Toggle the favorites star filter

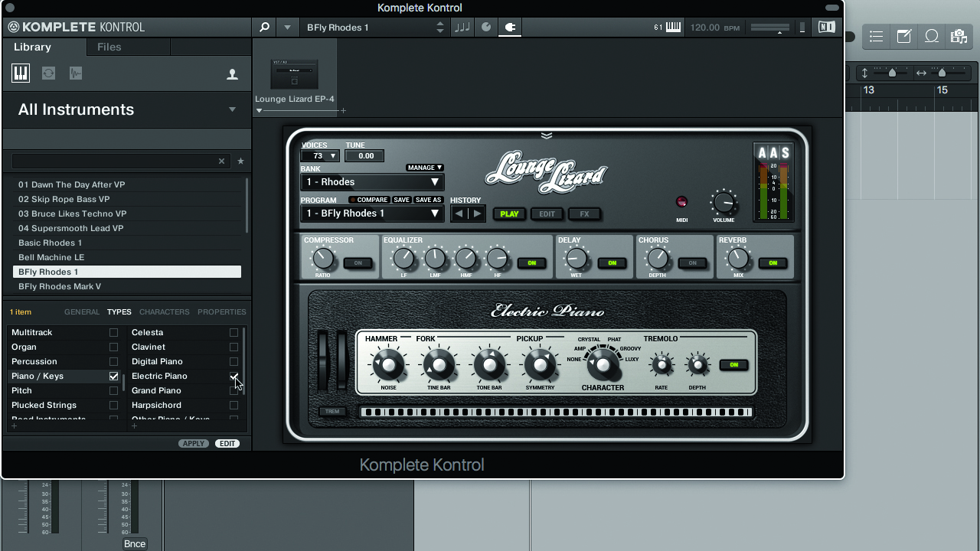[240, 161]
